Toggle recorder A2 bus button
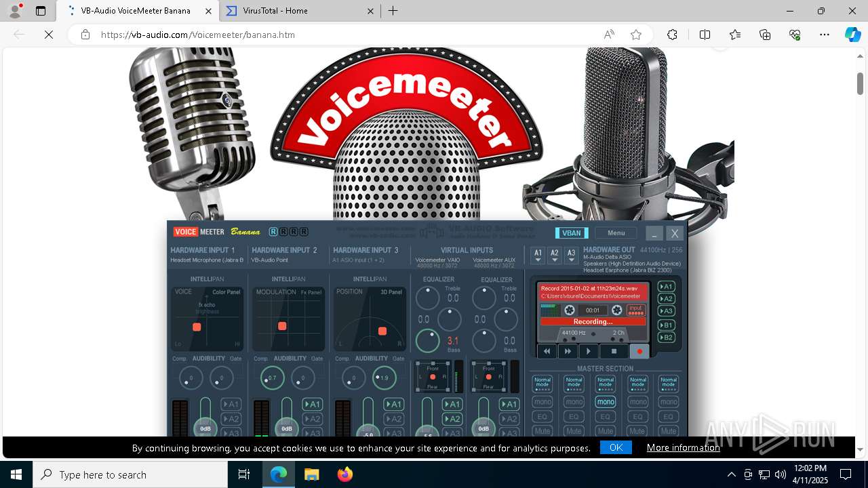 [666, 299]
